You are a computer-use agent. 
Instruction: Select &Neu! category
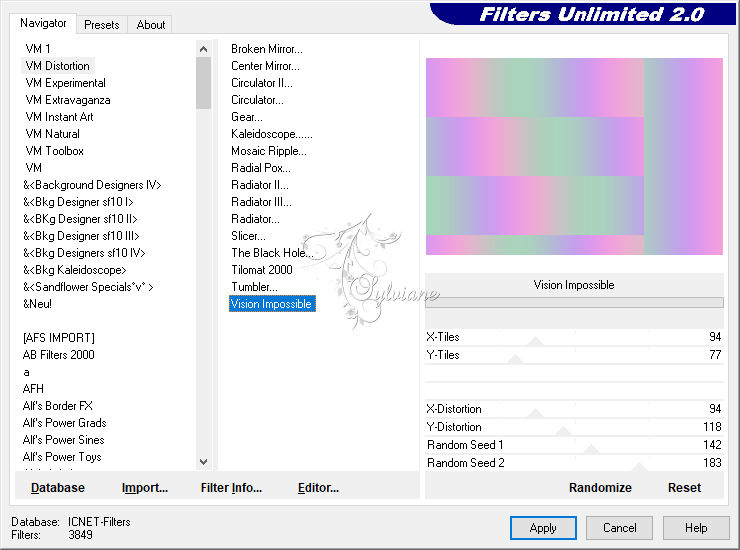coord(37,304)
